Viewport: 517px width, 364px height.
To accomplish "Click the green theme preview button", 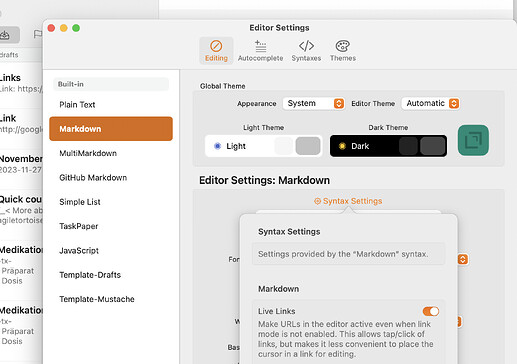I will coord(473,140).
